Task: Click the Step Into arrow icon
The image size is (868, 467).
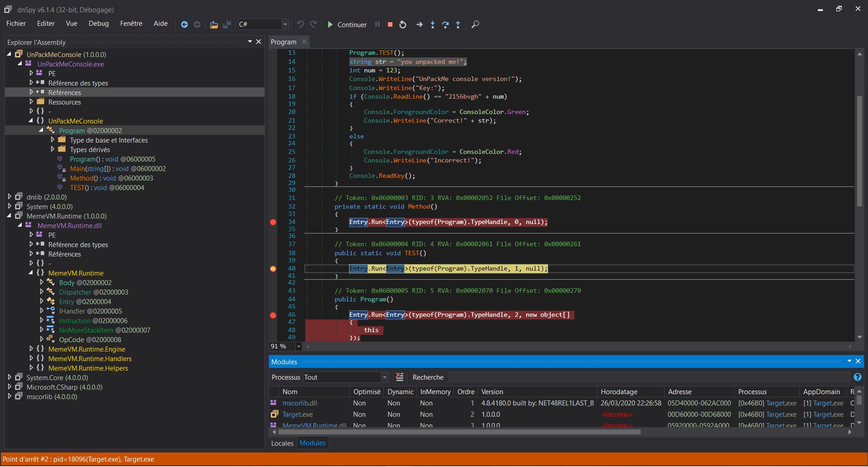Action: pyautogui.click(x=433, y=24)
